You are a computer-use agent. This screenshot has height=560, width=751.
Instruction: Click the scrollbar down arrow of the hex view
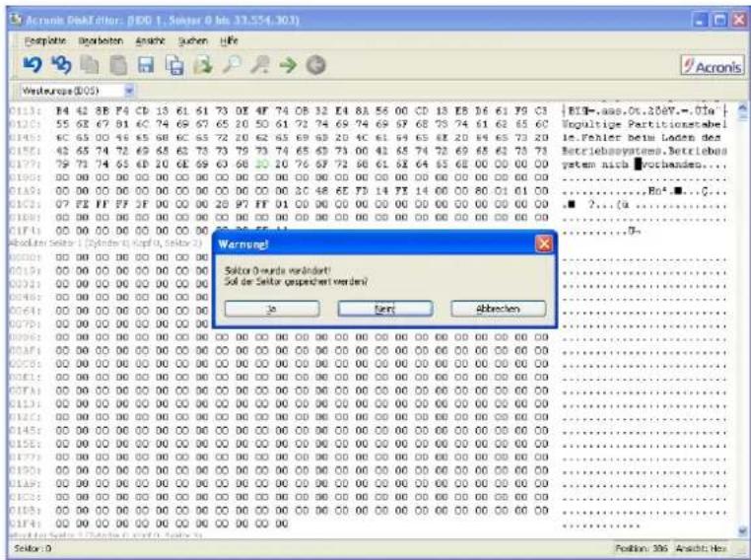point(743,530)
